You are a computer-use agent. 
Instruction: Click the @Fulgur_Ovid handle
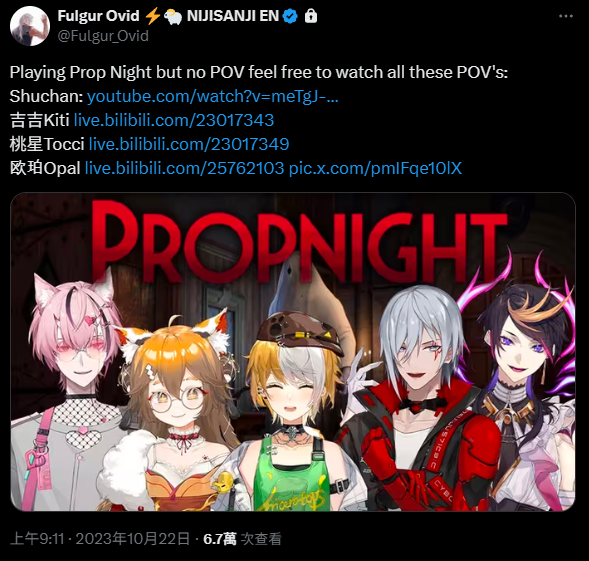[x=103, y=36]
